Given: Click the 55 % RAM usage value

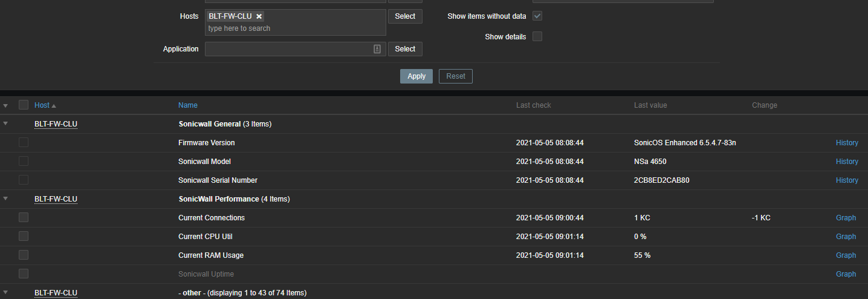Looking at the screenshot, I should 642,255.
